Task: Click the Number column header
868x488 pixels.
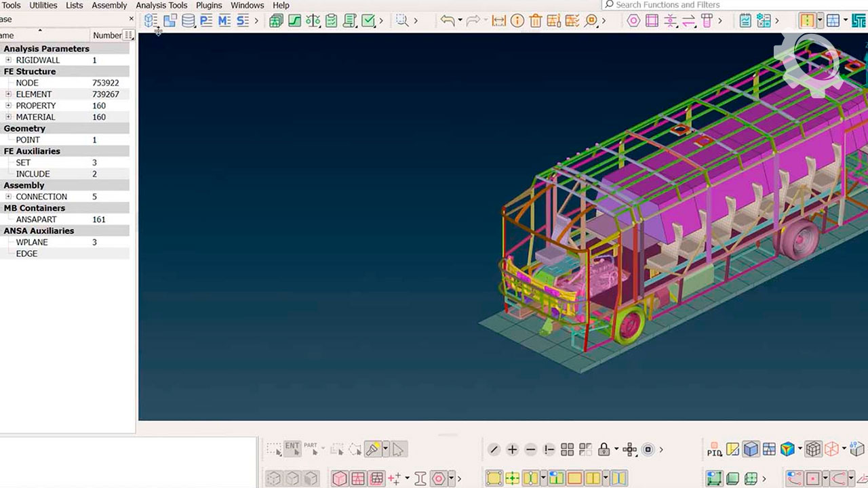Action: pos(107,35)
